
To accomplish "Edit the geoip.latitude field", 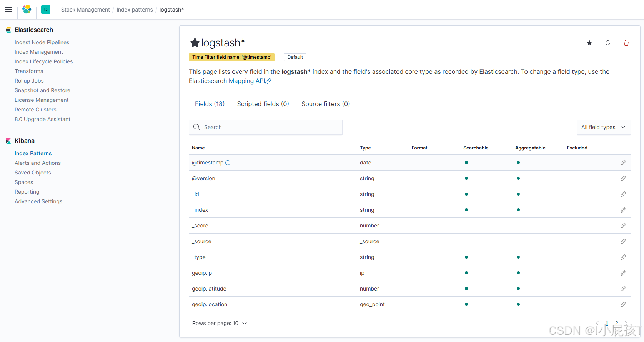I will (x=623, y=289).
